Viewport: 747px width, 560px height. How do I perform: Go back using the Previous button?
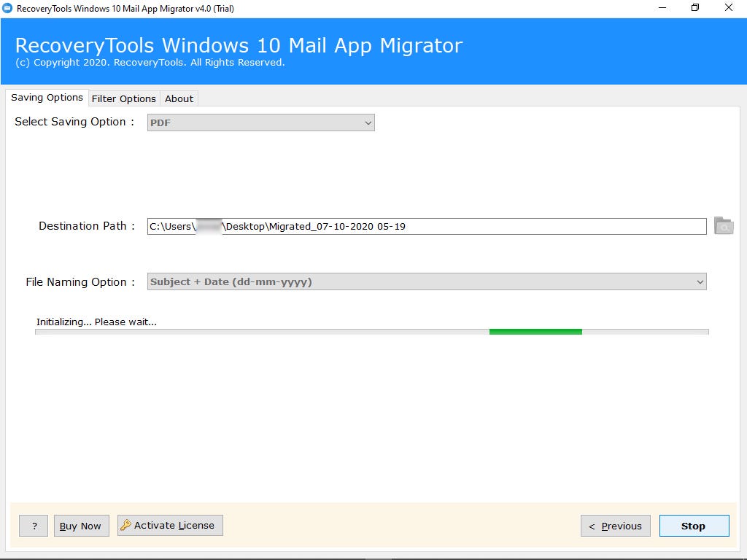(615, 525)
